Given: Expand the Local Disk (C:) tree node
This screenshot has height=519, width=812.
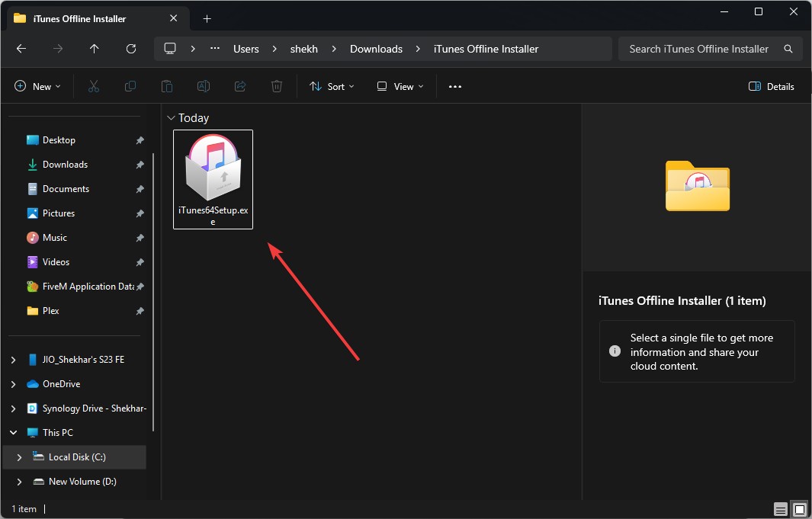Looking at the screenshot, I should [x=19, y=457].
